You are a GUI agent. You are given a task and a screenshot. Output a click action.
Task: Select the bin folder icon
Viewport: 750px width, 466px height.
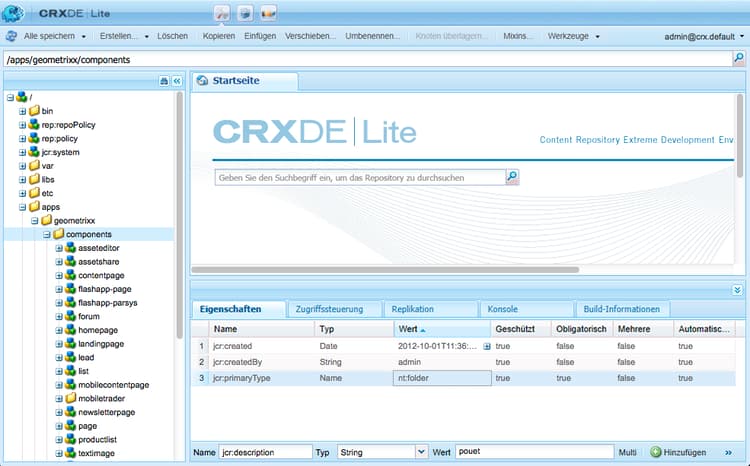tap(34, 111)
